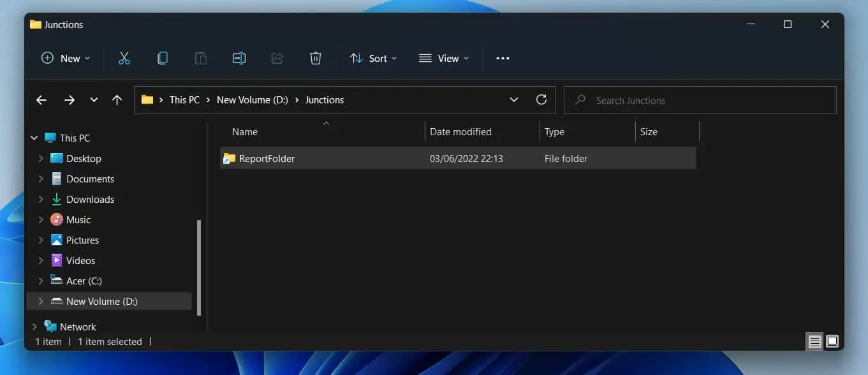Viewport: 868px width, 375px height.
Task: Click the Delete trash can icon
Action: coord(316,58)
